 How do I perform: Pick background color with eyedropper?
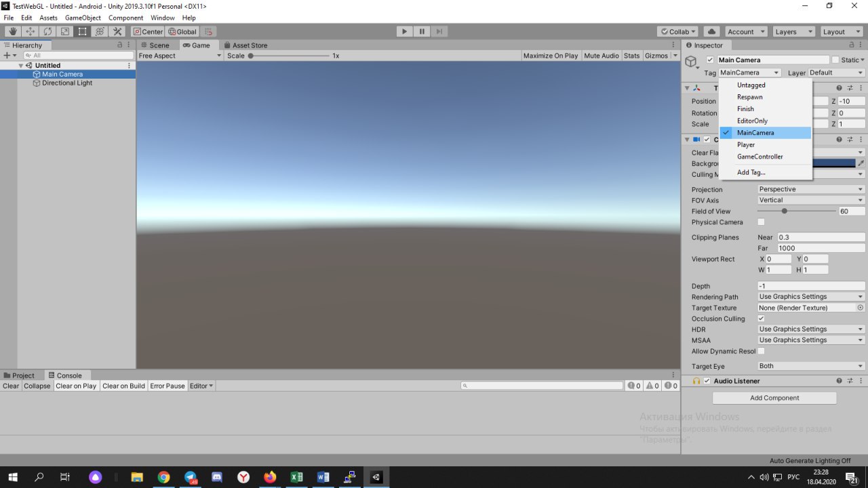pyautogui.click(x=861, y=163)
